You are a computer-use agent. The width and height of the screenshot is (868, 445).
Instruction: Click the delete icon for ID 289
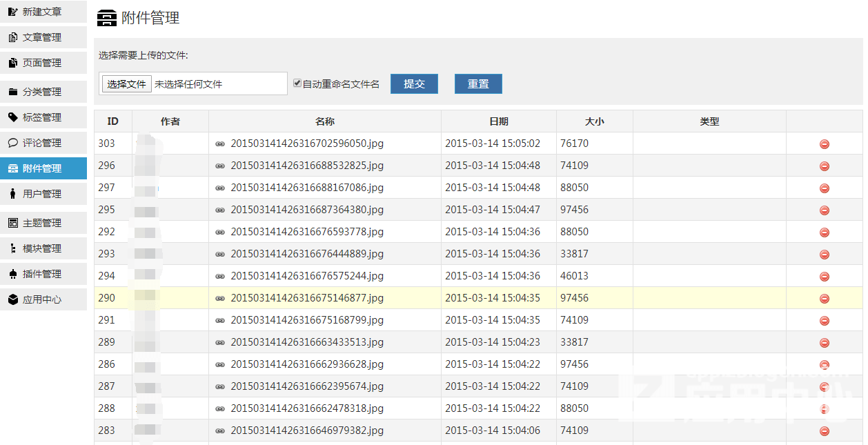click(x=824, y=343)
